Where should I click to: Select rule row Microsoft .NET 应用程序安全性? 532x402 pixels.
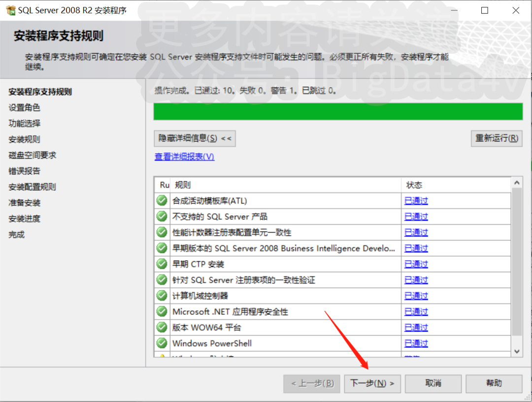pos(332,311)
